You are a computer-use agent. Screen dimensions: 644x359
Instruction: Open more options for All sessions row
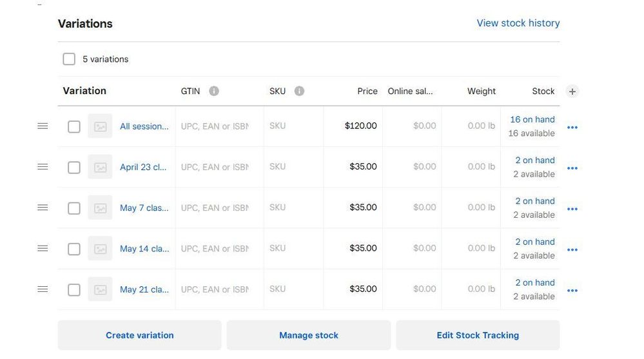(x=572, y=128)
